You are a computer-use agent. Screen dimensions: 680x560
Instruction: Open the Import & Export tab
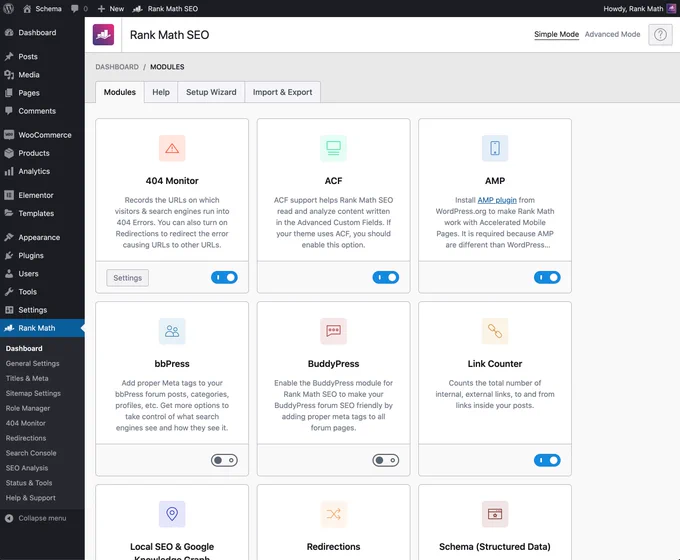[x=282, y=92]
